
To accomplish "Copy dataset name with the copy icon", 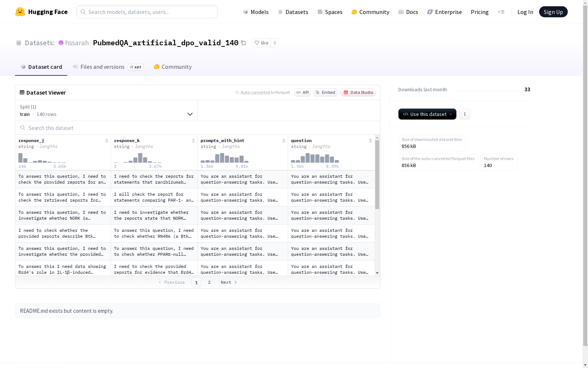I will pyautogui.click(x=243, y=43).
